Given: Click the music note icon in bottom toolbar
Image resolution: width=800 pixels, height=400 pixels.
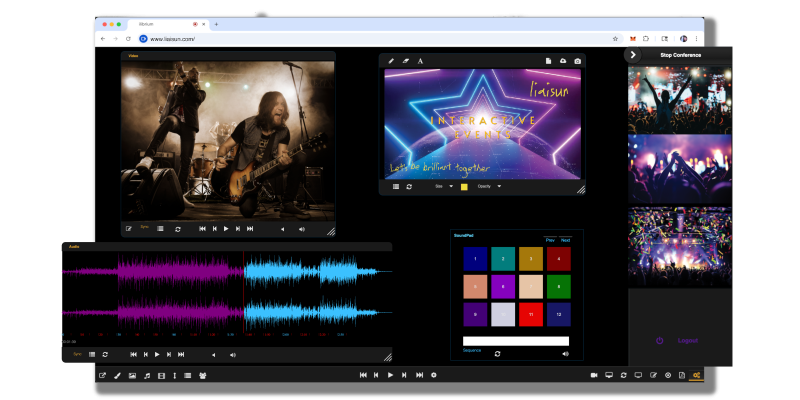Looking at the screenshot, I should [146, 375].
